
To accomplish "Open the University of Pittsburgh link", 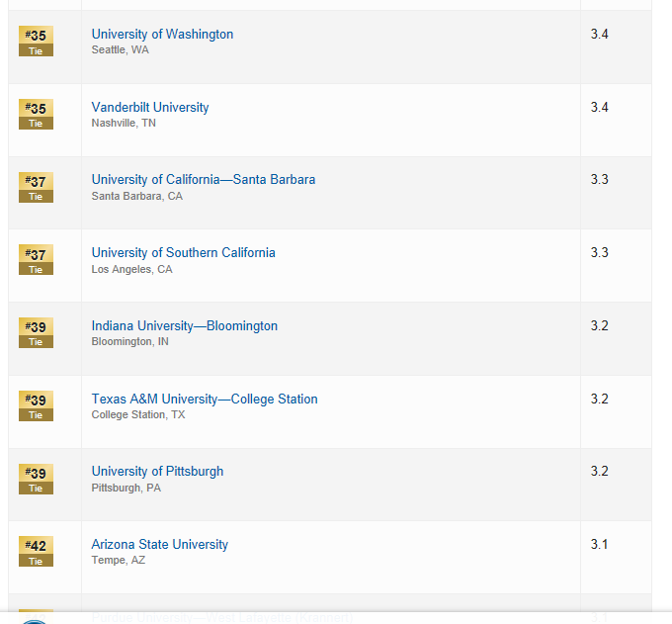I will pyautogui.click(x=157, y=472).
